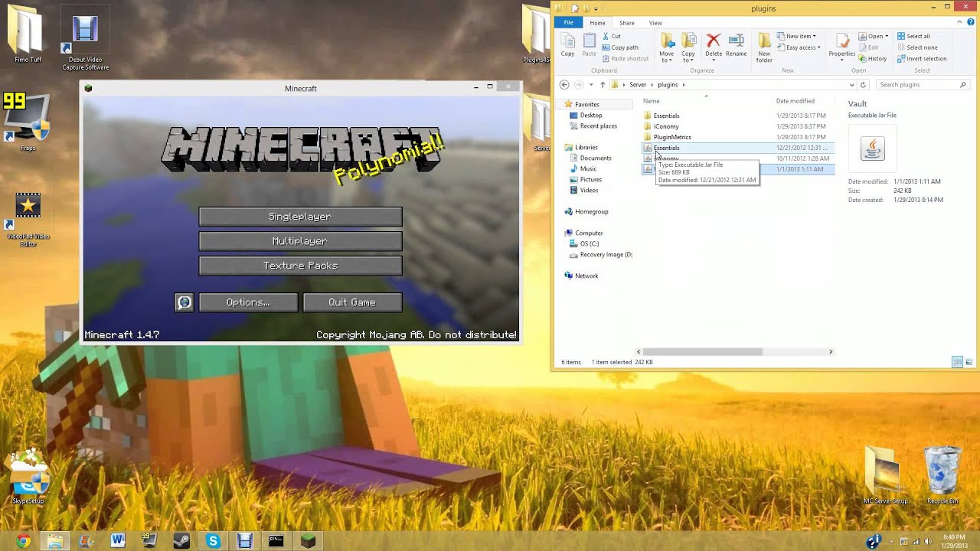The height and width of the screenshot is (551, 980).
Task: Switch to the Home ribbon tab
Action: (597, 23)
